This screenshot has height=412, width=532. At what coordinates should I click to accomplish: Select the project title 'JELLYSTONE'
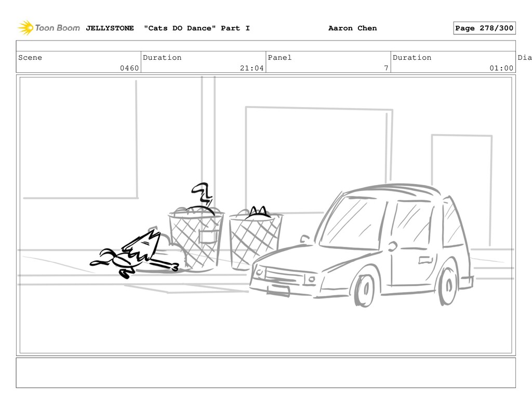(110, 28)
